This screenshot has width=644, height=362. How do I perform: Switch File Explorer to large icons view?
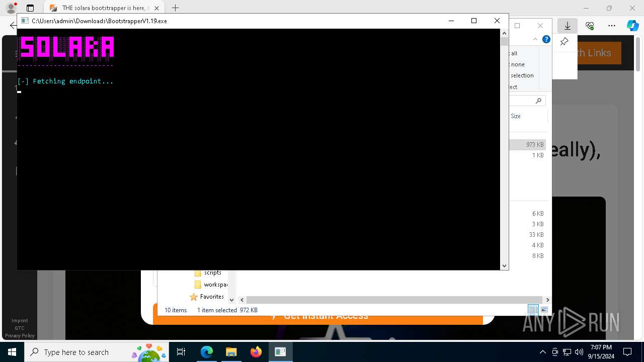pos(544,310)
